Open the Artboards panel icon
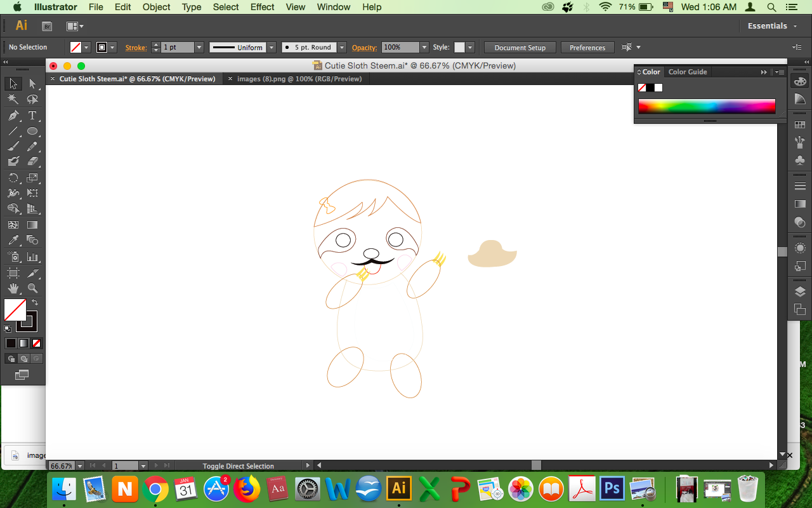Screen dimensions: 812x508 pos(800,309)
